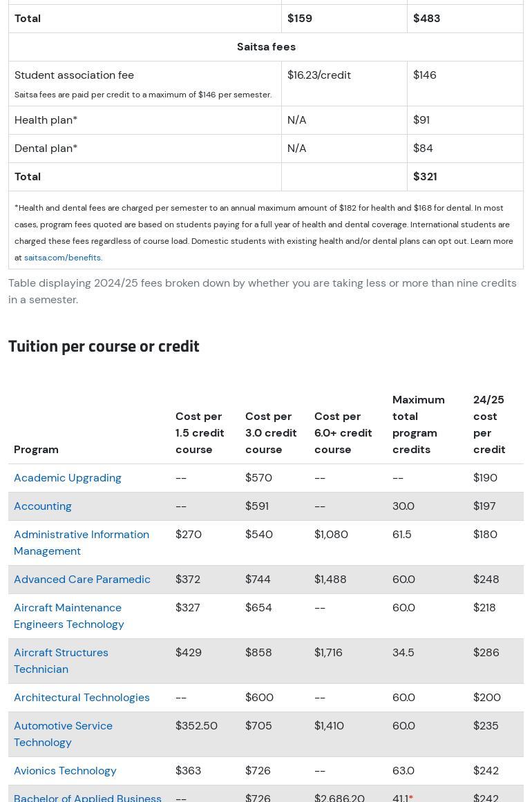Open Administrative Information Management program page

pos(82,542)
